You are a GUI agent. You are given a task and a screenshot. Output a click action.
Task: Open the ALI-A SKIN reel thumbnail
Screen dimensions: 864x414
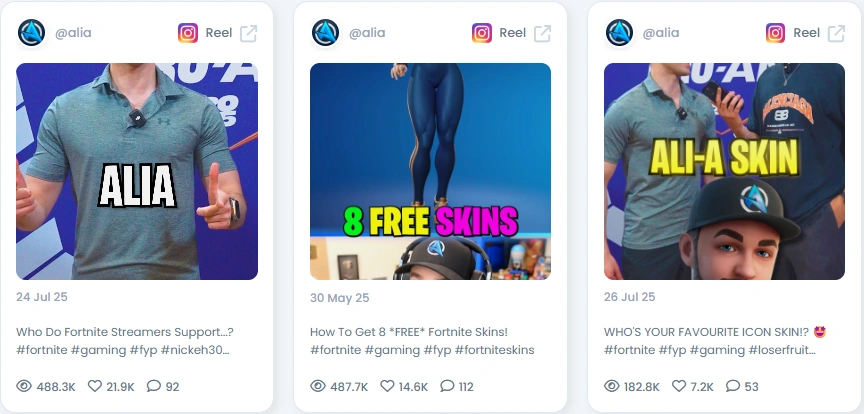click(724, 171)
